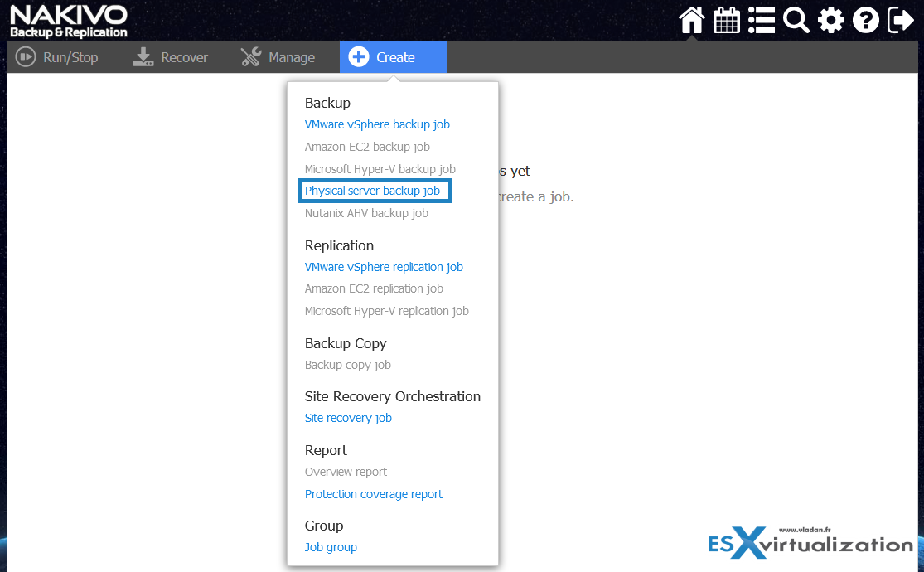Select Nutanix AHV backup job

point(366,214)
